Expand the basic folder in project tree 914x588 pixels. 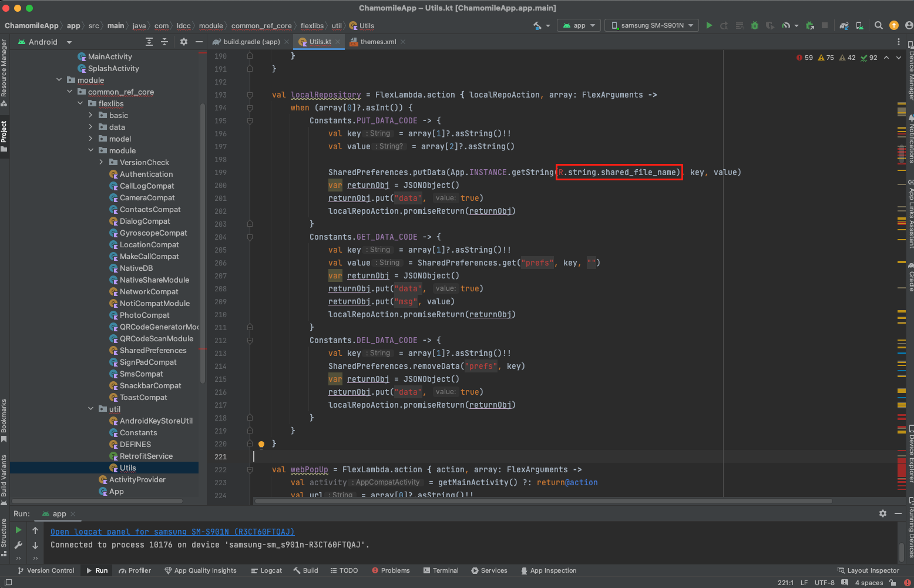click(90, 116)
